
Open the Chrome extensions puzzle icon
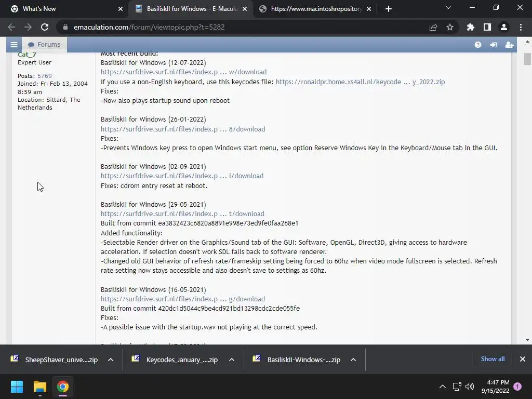click(470, 27)
